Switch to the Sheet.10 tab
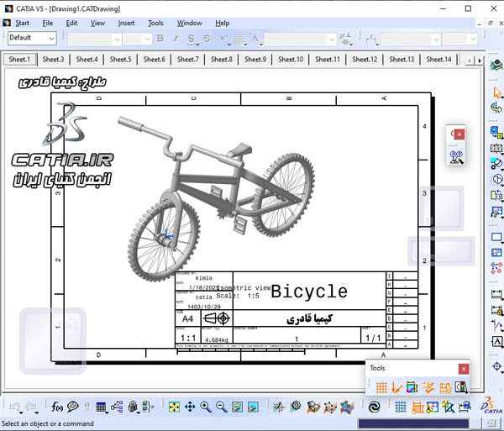Viewport: 504px width, 431px height. pos(291,60)
